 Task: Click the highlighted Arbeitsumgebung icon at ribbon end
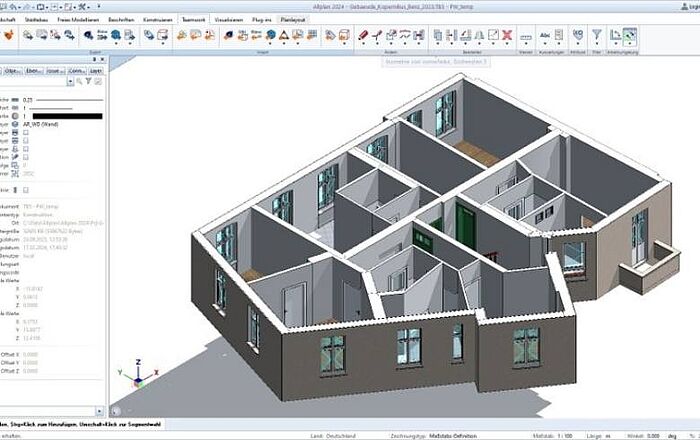tap(629, 35)
